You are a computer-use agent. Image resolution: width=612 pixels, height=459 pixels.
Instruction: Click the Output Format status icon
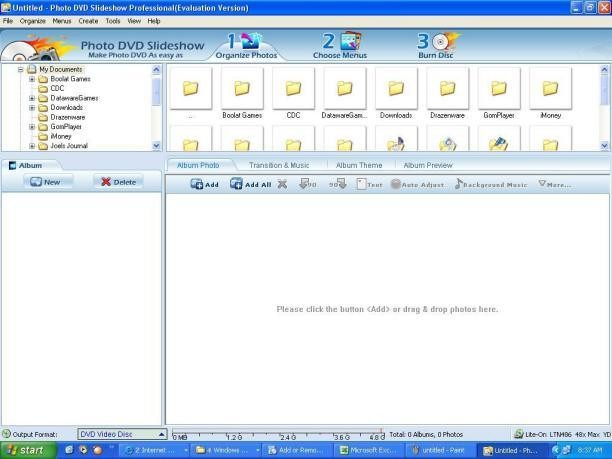click(6, 434)
